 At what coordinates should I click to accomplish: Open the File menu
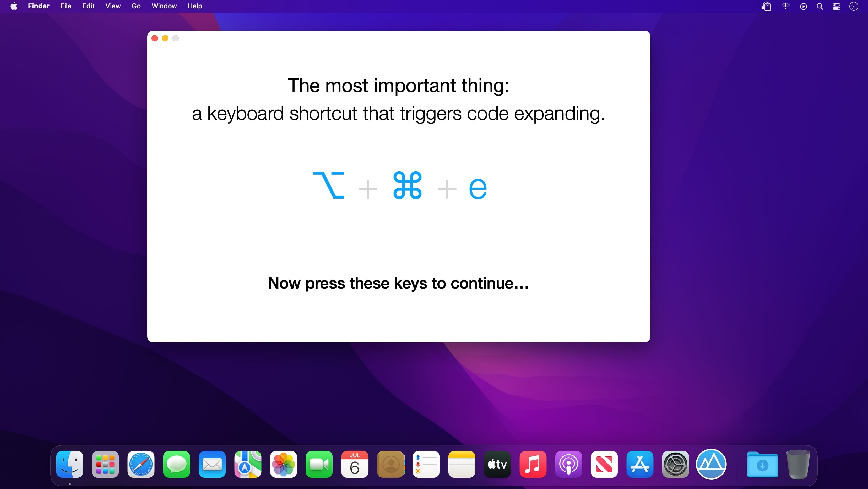pyautogui.click(x=66, y=6)
